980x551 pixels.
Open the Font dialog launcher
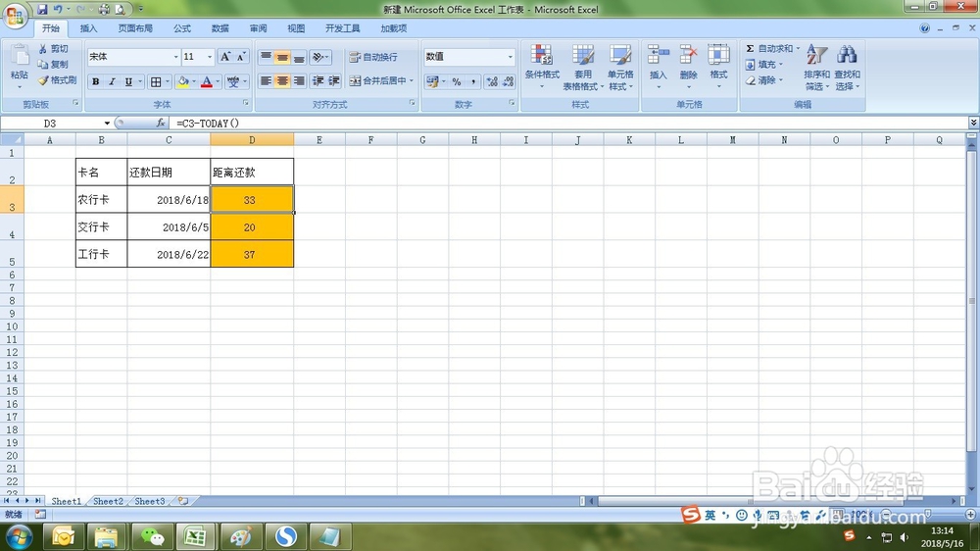pos(246,103)
